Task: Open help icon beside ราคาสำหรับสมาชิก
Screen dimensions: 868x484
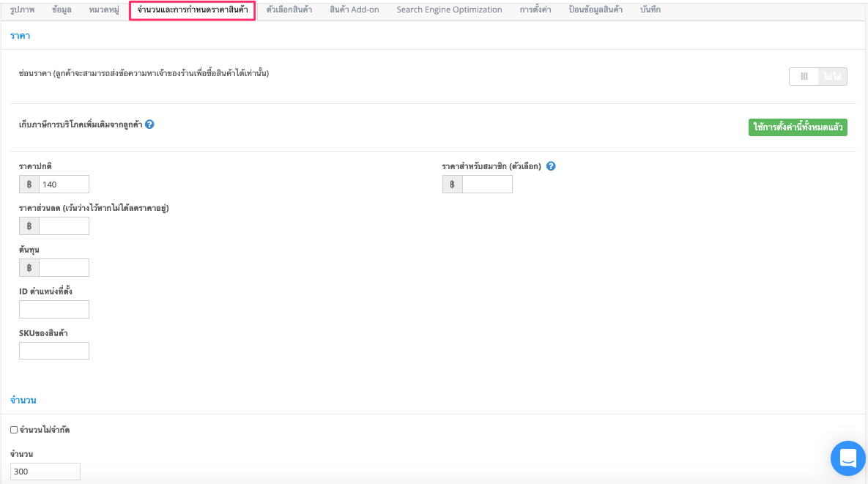Action: 551,166
